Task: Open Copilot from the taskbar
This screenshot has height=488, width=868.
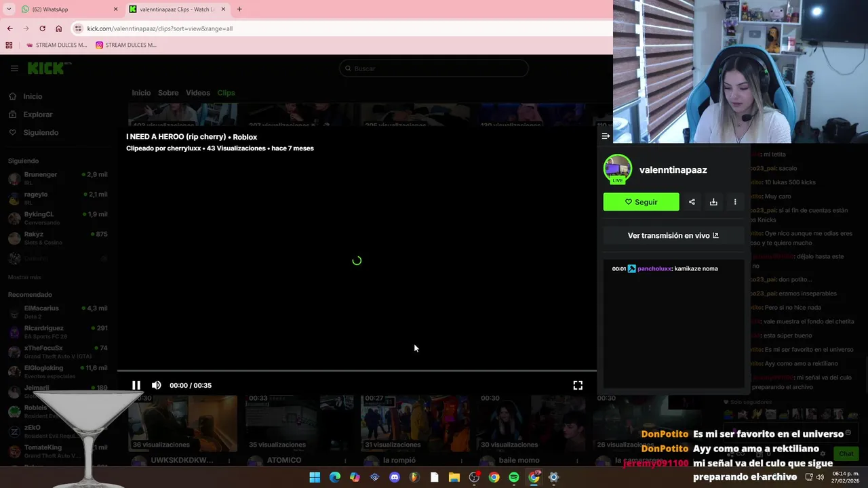Action: tap(355, 477)
